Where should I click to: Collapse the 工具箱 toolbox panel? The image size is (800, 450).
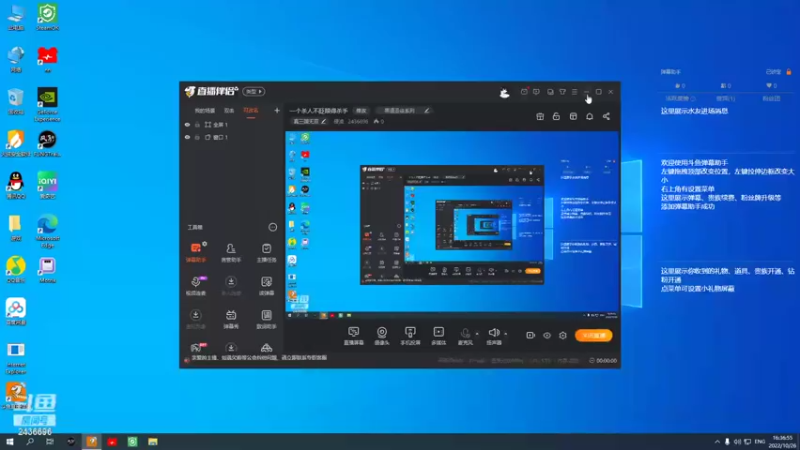(272, 227)
